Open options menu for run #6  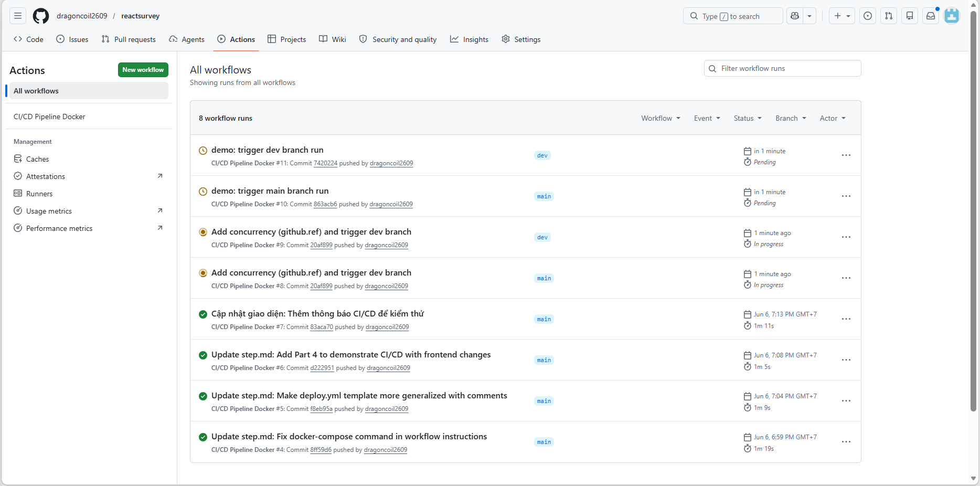846,360
